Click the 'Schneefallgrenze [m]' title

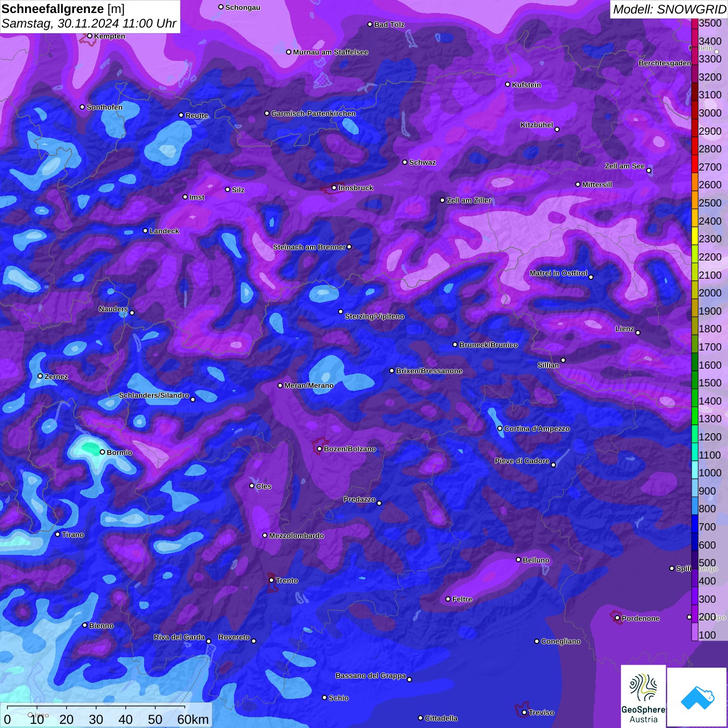(63, 9)
